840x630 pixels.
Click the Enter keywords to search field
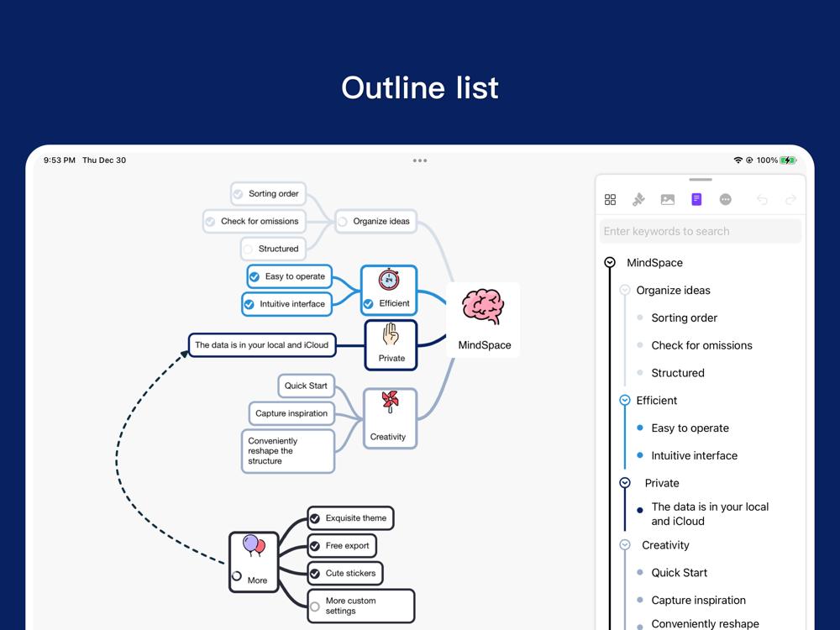pyautogui.click(x=701, y=232)
